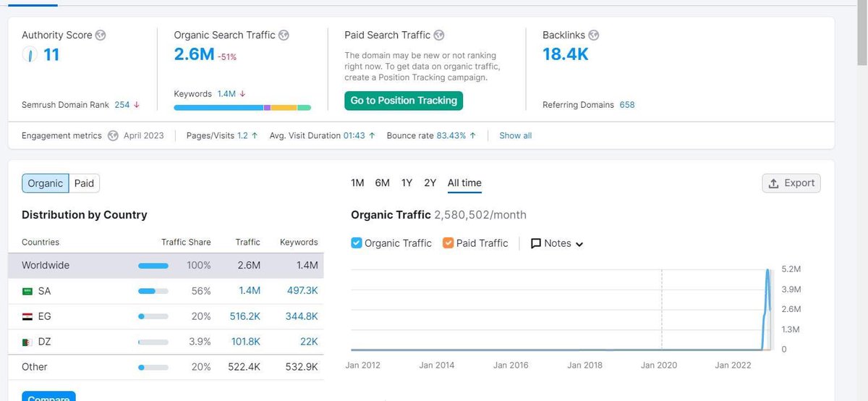Image resolution: width=868 pixels, height=401 pixels.
Task: Click the Bounce rate 83.43% value
Action: [x=451, y=135]
